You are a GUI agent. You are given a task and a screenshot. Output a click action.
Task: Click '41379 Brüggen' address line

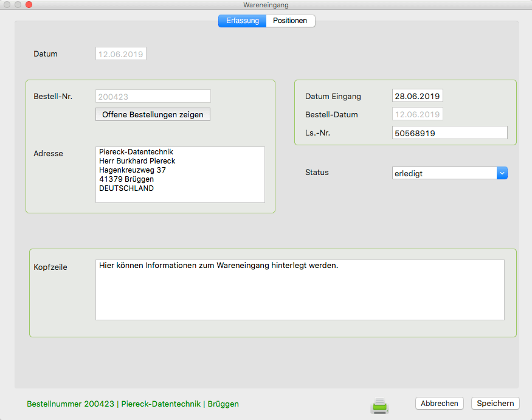coord(126,179)
